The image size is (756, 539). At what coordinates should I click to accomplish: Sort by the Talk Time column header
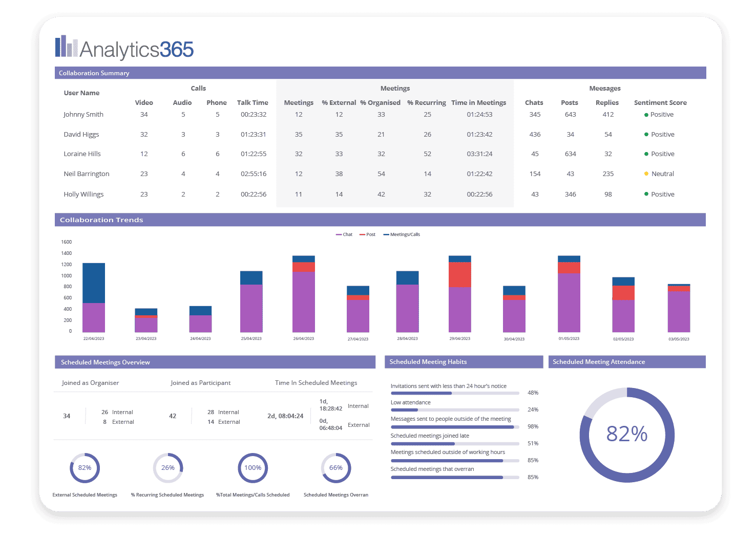pos(253,102)
